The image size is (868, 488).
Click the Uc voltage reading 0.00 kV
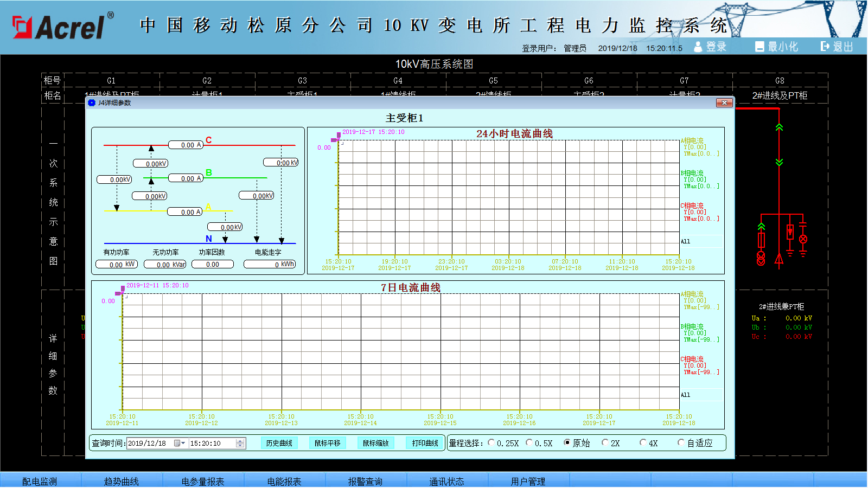tap(799, 337)
